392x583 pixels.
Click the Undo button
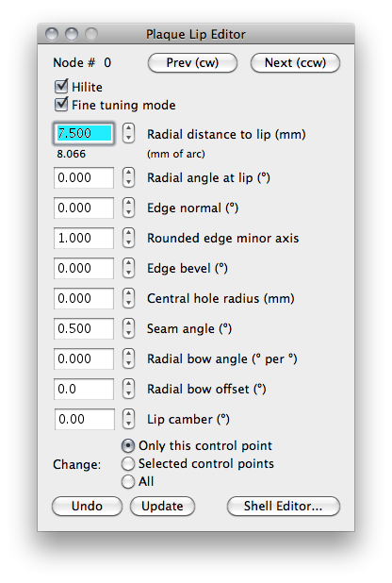click(x=87, y=506)
